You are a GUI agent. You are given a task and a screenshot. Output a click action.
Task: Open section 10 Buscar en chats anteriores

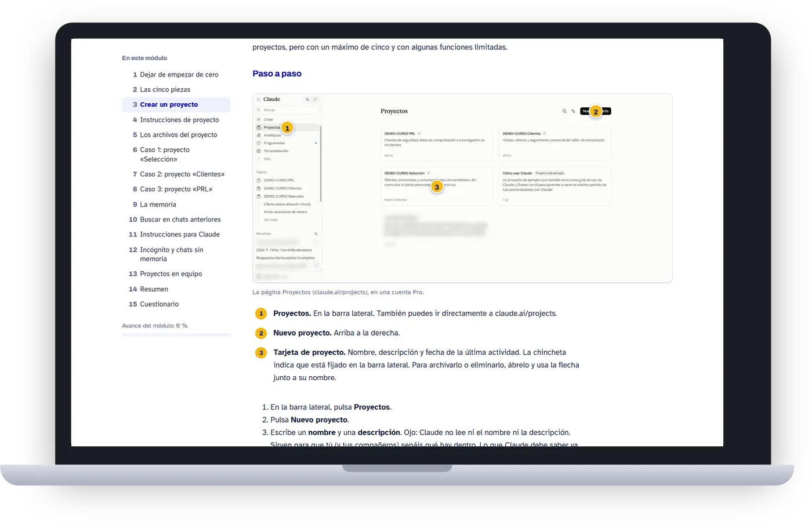click(x=176, y=220)
